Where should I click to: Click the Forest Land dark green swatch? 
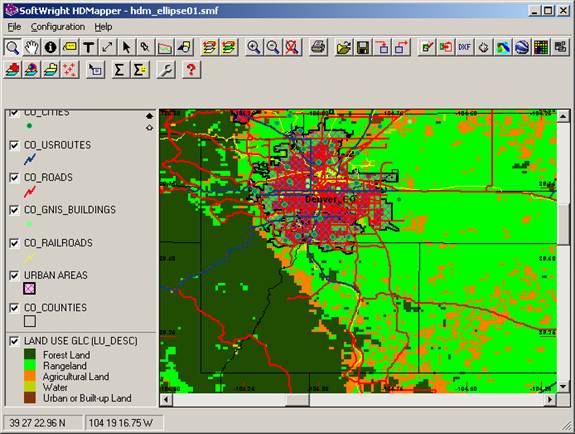pos(30,354)
